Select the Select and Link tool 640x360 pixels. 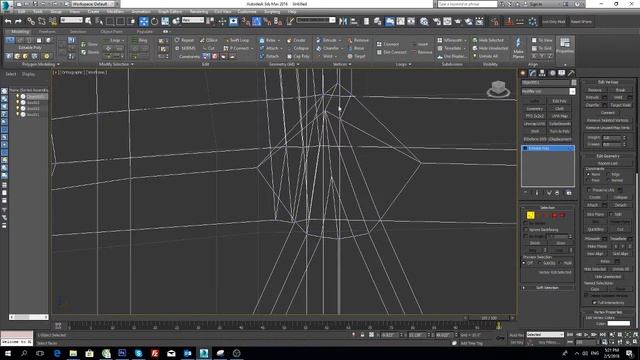(x=31, y=21)
